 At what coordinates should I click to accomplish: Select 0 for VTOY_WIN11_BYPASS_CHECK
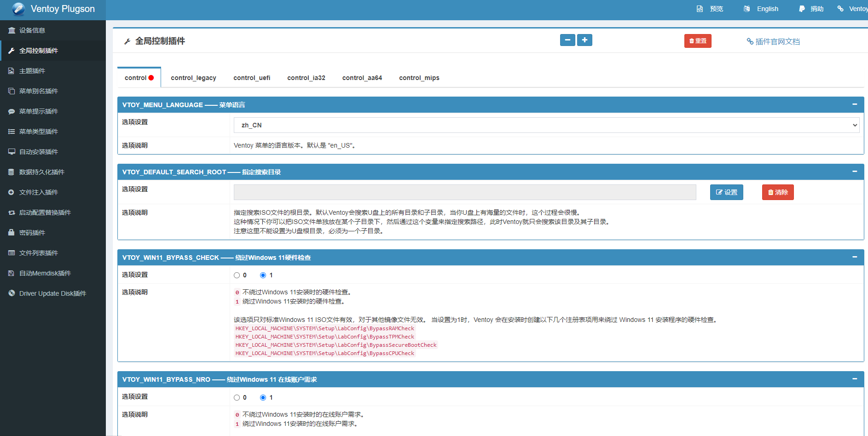[x=237, y=275]
